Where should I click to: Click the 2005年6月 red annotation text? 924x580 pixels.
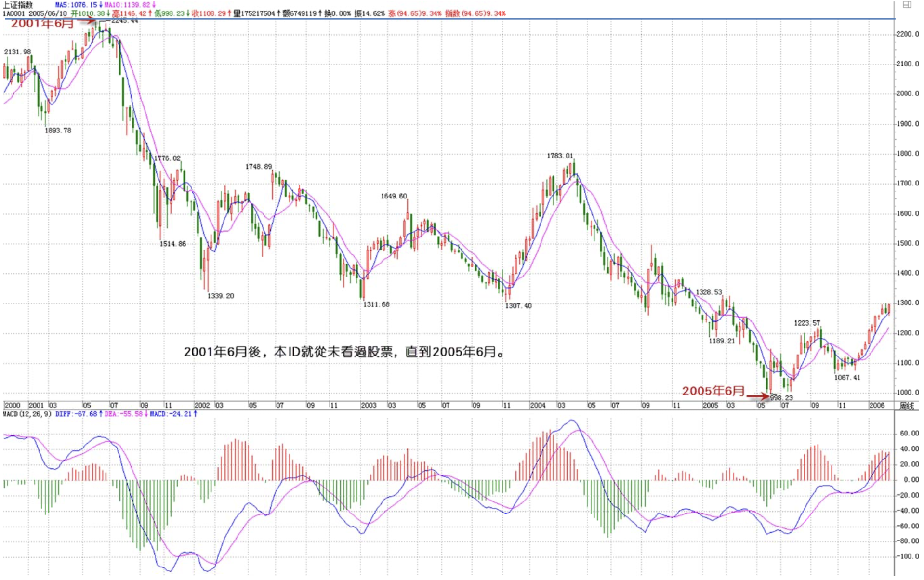(713, 391)
